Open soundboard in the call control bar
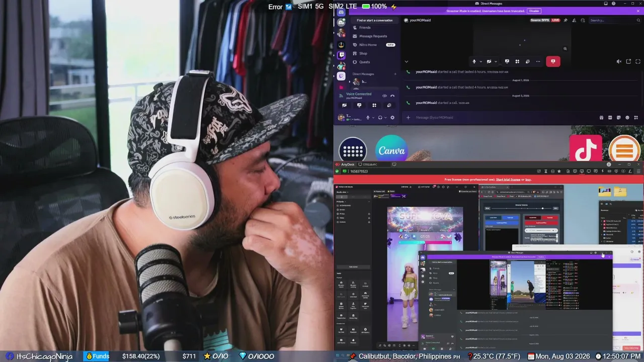Viewport: 644px width, 362px height. point(527,61)
